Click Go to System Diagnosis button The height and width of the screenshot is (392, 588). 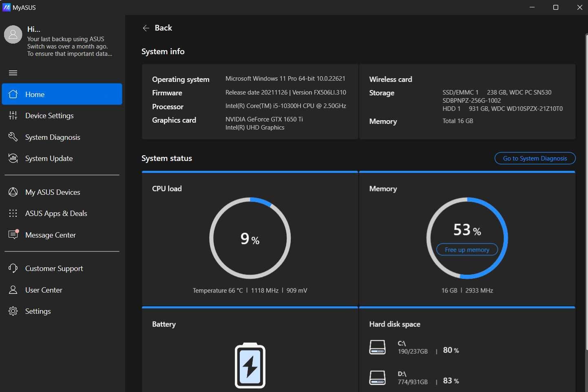click(x=535, y=158)
